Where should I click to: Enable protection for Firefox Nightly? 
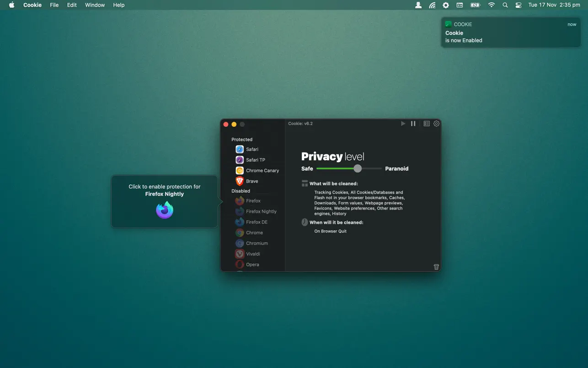(x=261, y=211)
